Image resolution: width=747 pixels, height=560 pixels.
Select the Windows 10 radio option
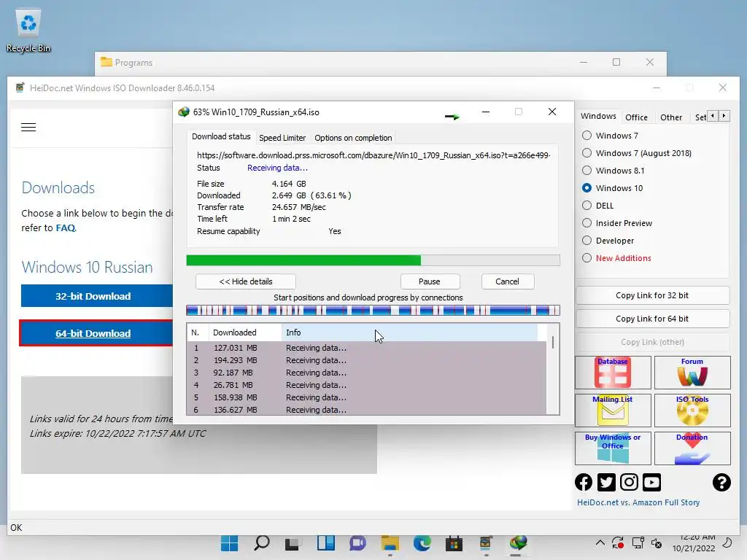tap(613, 188)
